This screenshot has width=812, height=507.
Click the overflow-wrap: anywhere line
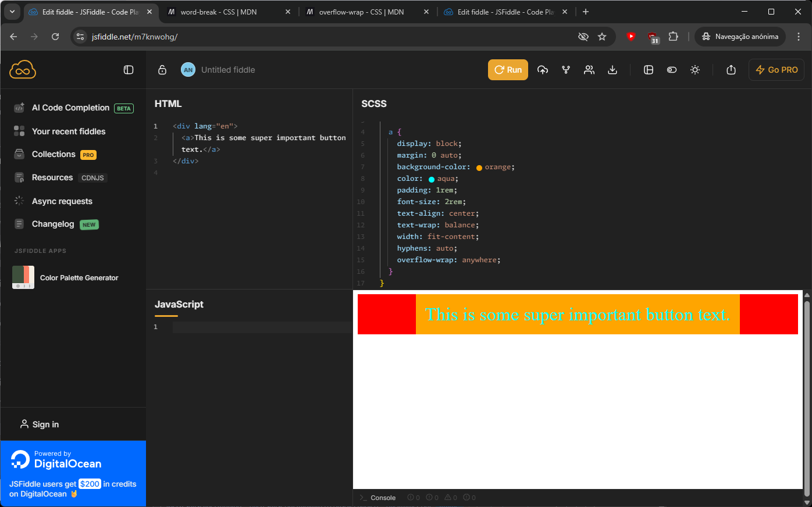pos(448,260)
